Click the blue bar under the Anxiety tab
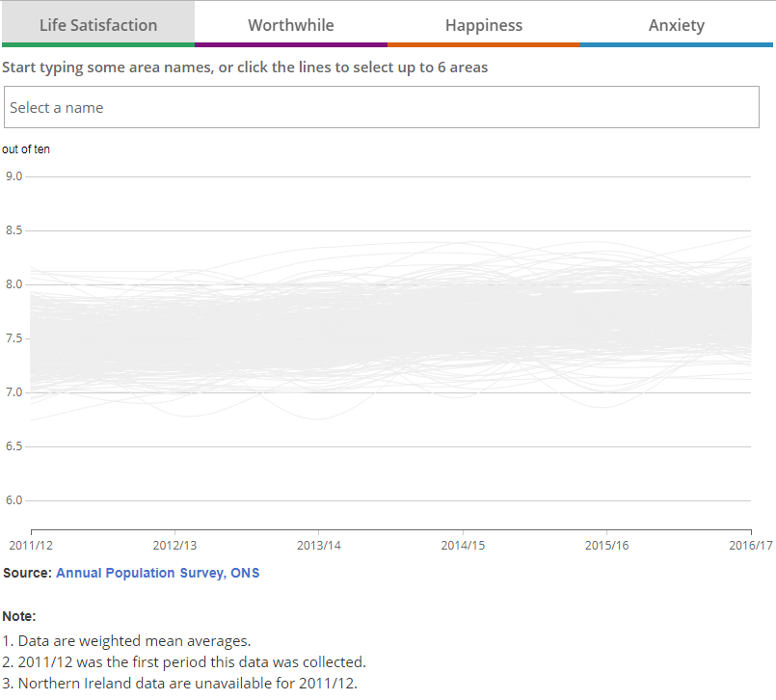The height and width of the screenshot is (700, 776). (x=676, y=44)
